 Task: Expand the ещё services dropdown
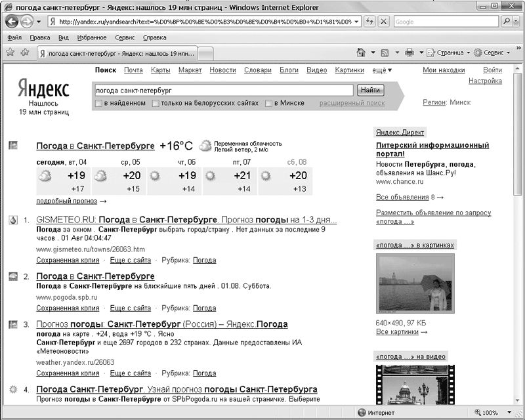tap(382, 70)
